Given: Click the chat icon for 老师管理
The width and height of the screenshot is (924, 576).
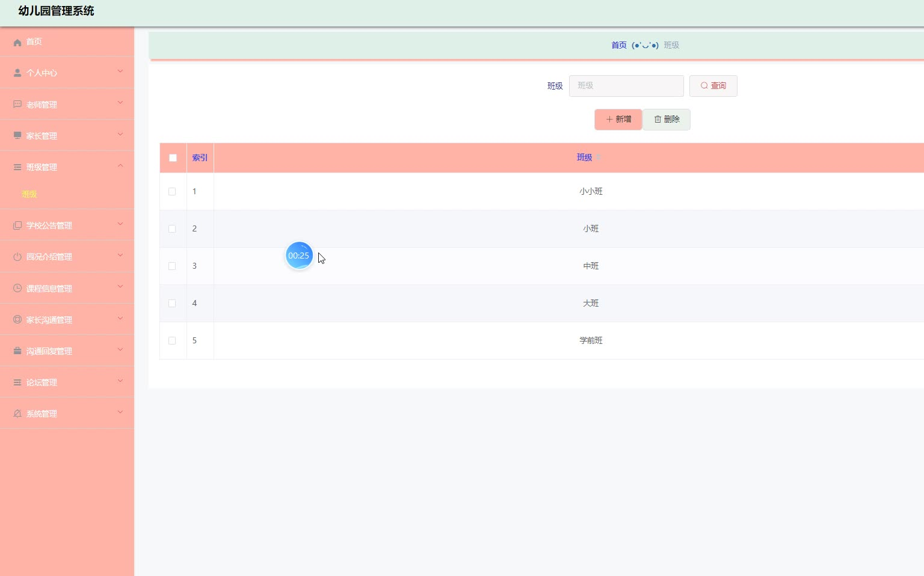Looking at the screenshot, I should pyautogui.click(x=17, y=104).
